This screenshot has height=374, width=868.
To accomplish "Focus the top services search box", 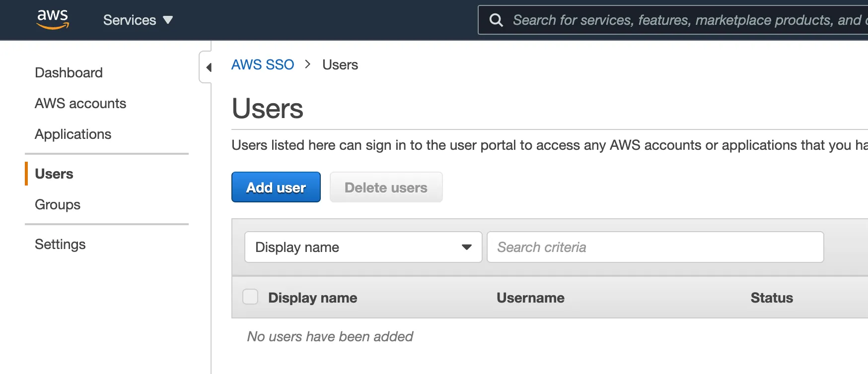I will [x=673, y=20].
